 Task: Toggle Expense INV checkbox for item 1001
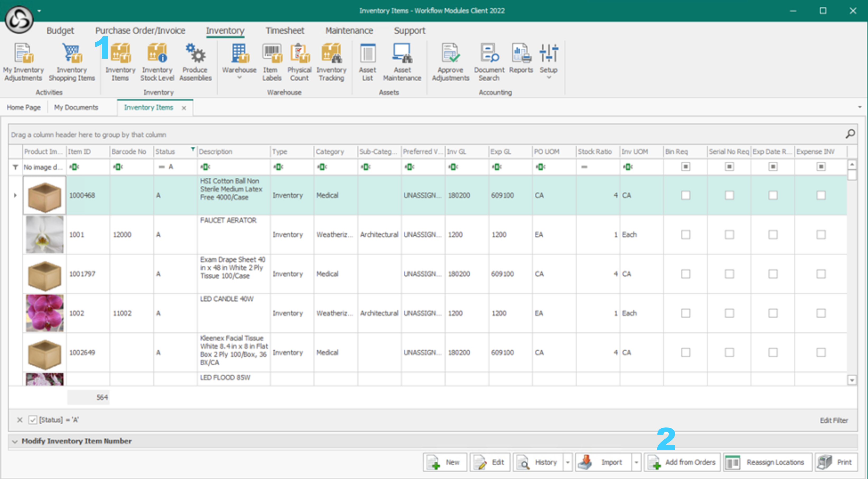pyautogui.click(x=821, y=235)
